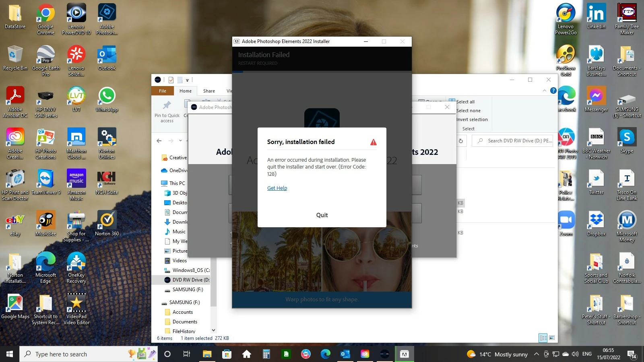Switch to Share tab in File Explorer

click(209, 91)
